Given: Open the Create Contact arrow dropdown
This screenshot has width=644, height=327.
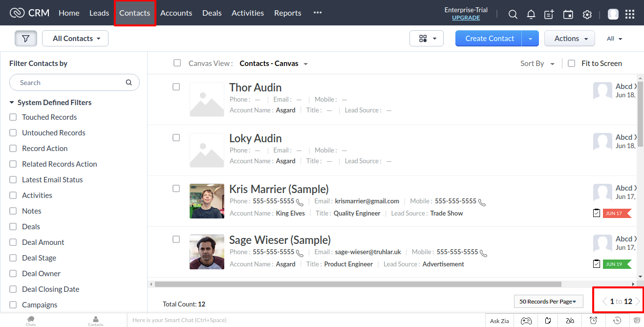Looking at the screenshot, I should click(x=530, y=39).
